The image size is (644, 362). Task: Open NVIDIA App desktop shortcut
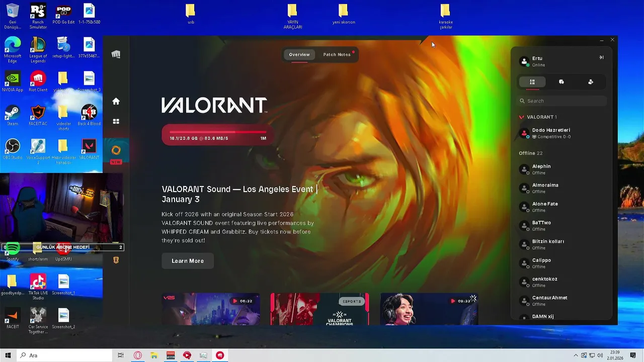click(x=13, y=82)
